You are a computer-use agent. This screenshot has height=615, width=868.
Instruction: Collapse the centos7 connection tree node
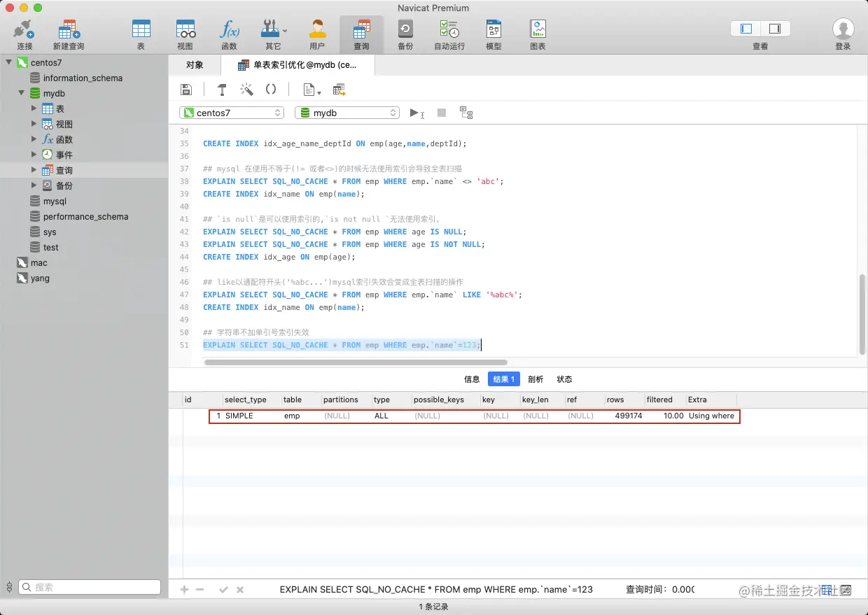pyautogui.click(x=9, y=62)
